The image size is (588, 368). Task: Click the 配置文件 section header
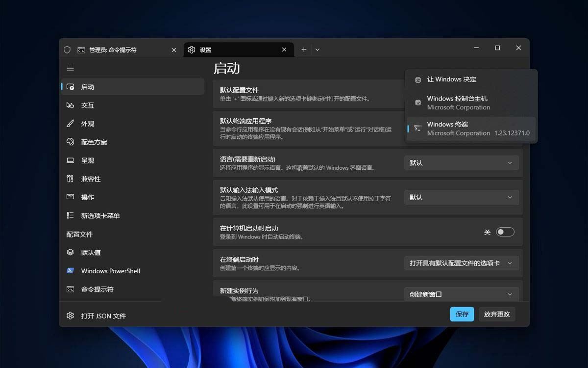(x=79, y=234)
